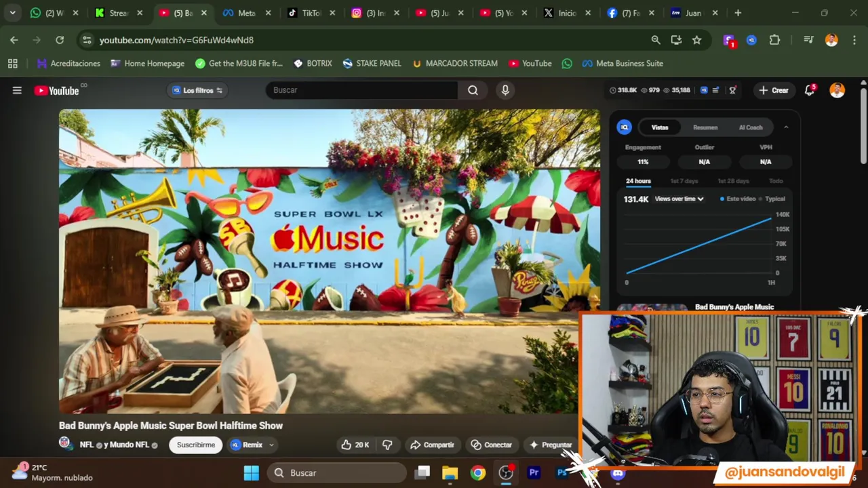
Task: Search with voice microphone icon
Action: 505,90
